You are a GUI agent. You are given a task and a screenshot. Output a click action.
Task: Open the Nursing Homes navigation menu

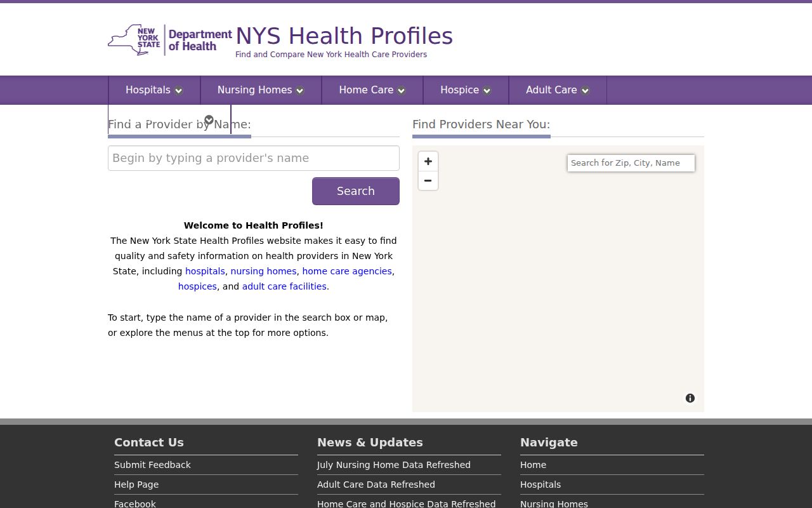pyautogui.click(x=261, y=90)
